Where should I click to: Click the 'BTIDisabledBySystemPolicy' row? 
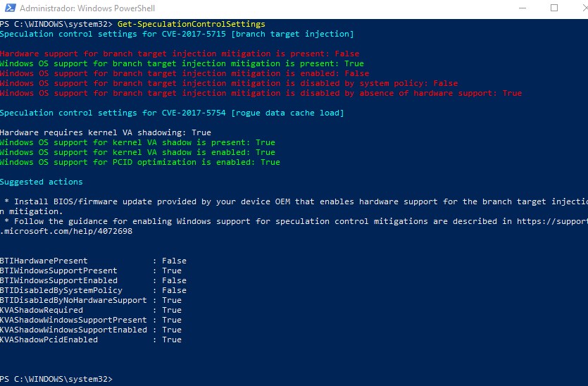(93, 290)
